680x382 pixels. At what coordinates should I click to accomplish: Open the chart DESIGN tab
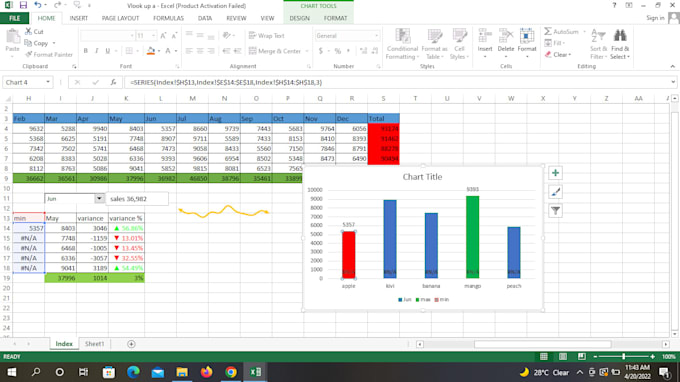point(299,18)
